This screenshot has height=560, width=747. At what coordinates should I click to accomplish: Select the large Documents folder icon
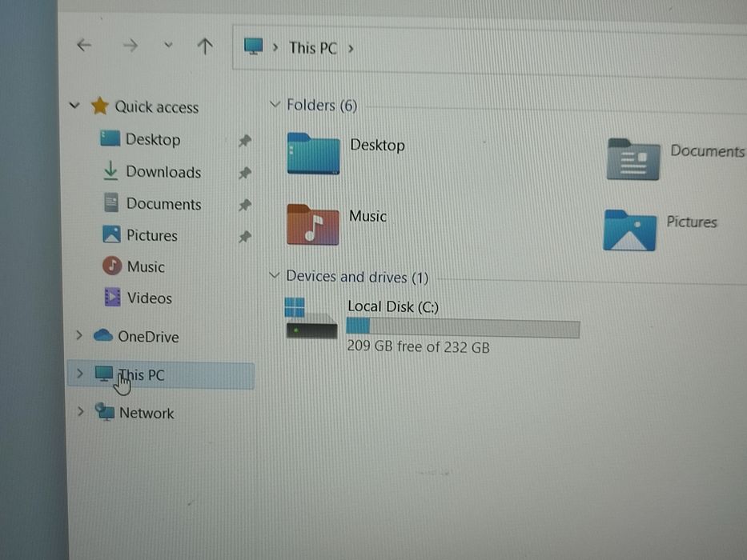pyautogui.click(x=633, y=159)
